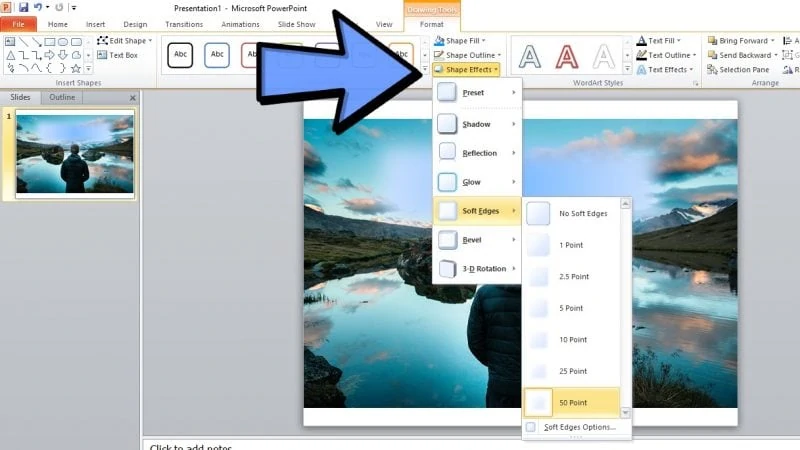Select the 5-point star shape
This screenshot has height=450, width=800.
tap(76, 68)
